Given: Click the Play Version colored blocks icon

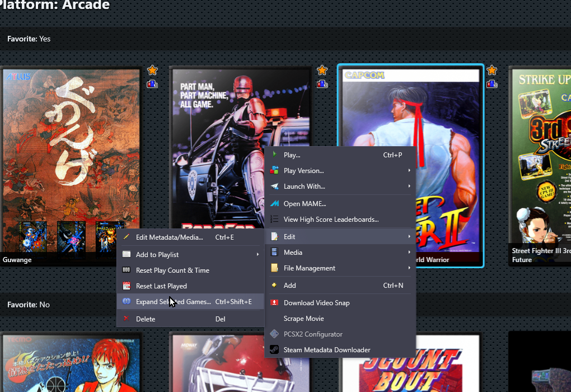Looking at the screenshot, I should [274, 170].
